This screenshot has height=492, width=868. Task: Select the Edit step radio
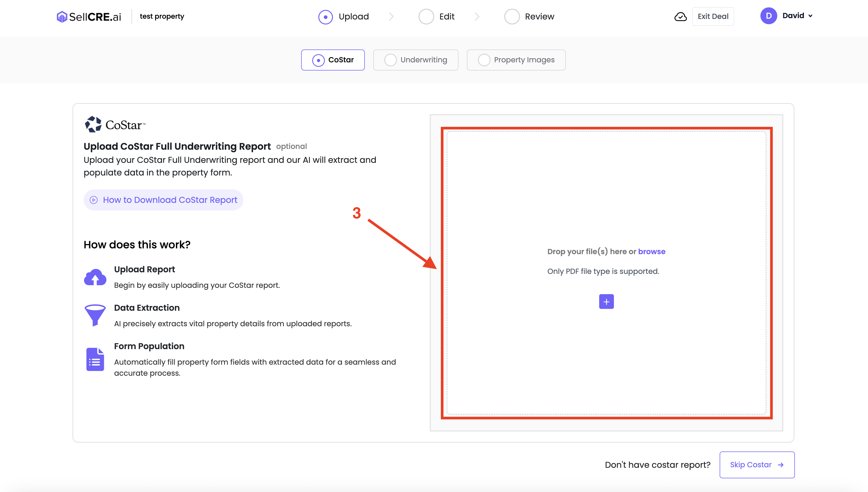click(426, 17)
